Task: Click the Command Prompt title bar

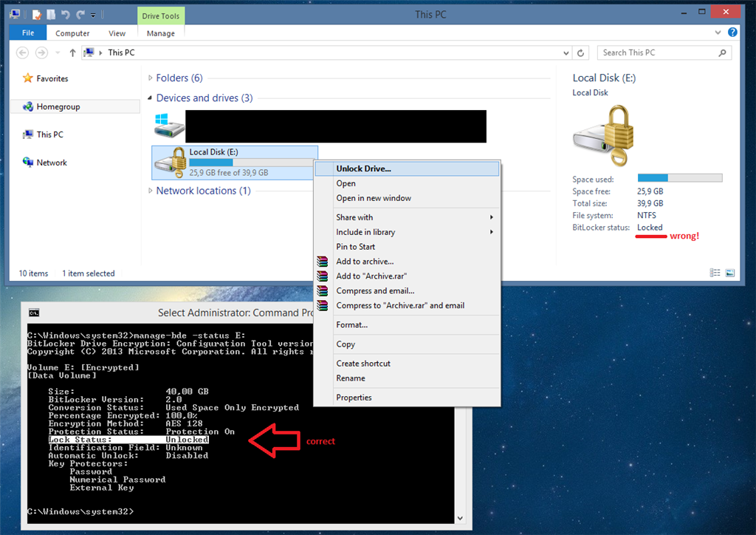Action: [x=236, y=313]
